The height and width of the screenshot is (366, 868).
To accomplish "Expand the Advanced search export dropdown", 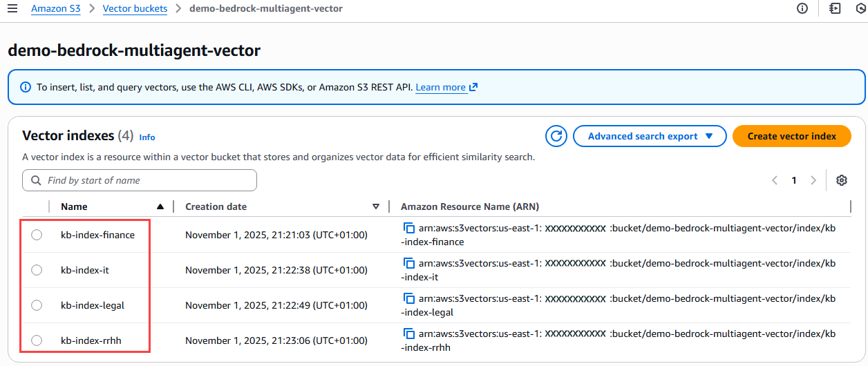I will tap(650, 136).
